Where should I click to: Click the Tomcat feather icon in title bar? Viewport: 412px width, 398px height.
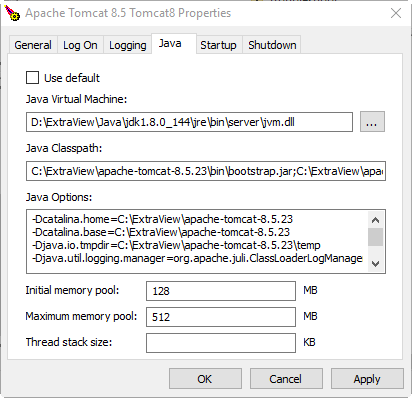tap(12, 13)
